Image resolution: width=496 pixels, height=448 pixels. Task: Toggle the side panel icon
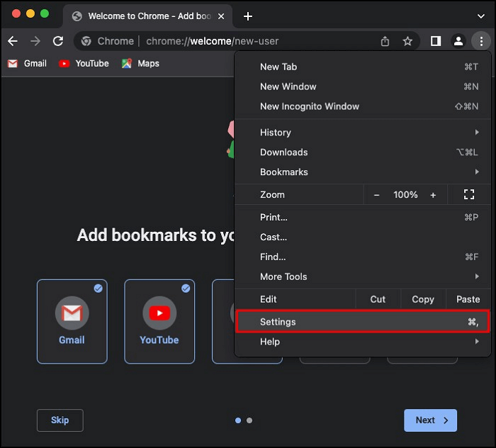point(436,41)
